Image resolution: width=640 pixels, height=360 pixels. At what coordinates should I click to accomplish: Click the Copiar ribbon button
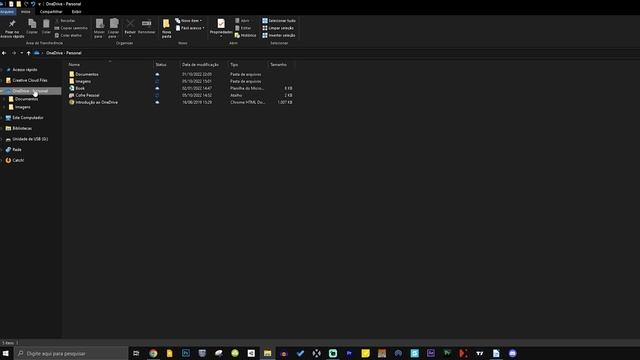[x=32, y=27]
